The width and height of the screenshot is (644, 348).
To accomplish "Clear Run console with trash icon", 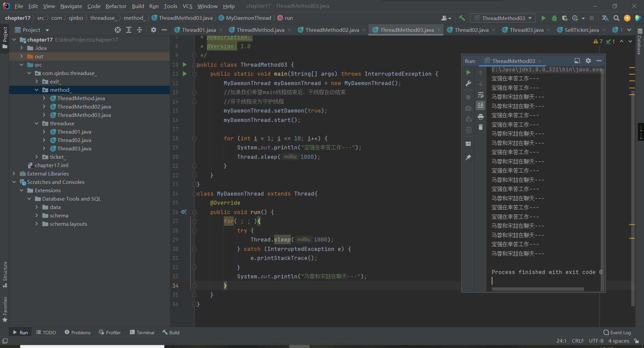I will coord(481,127).
